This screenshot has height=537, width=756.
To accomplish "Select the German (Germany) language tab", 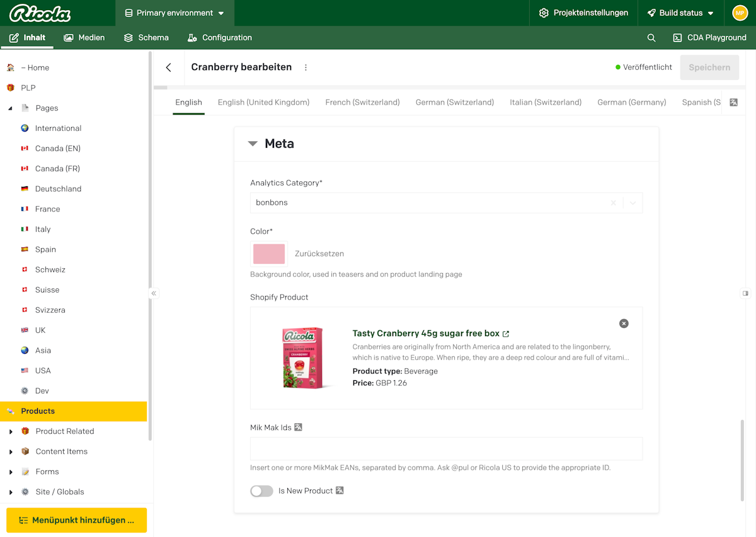I will click(632, 102).
